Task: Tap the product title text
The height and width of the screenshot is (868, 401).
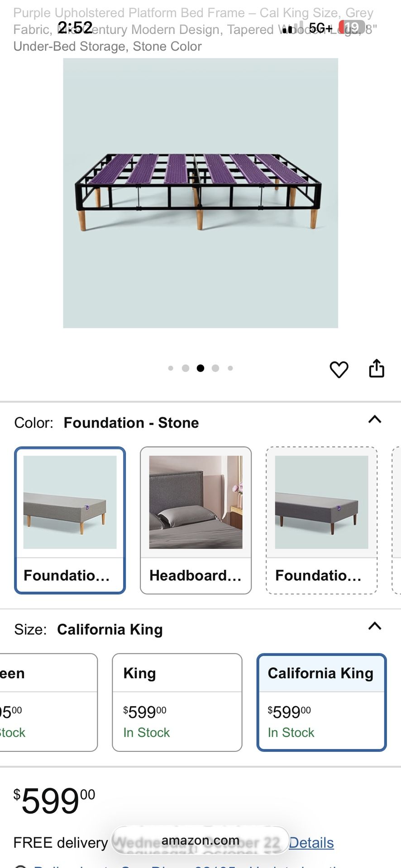Action: click(x=195, y=30)
